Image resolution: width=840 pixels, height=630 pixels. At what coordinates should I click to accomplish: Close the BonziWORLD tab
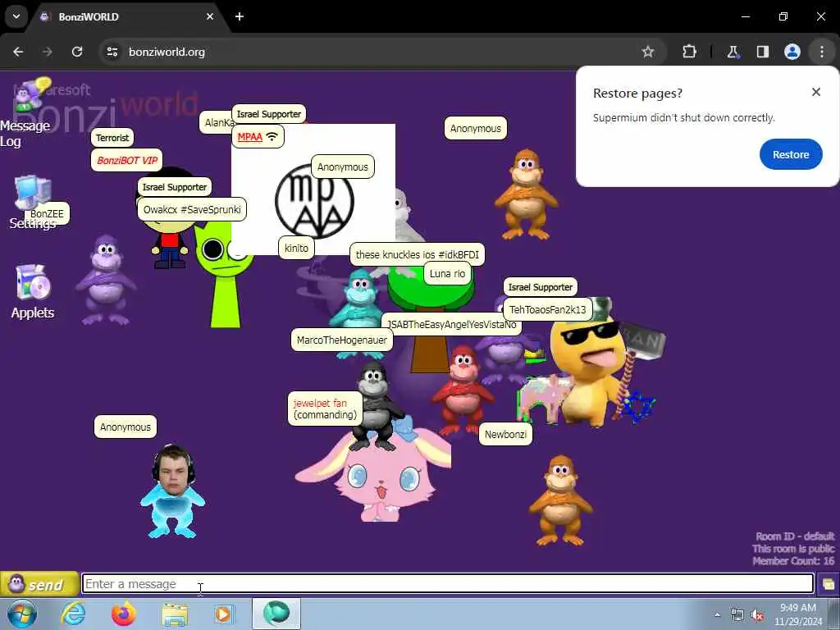(210, 16)
